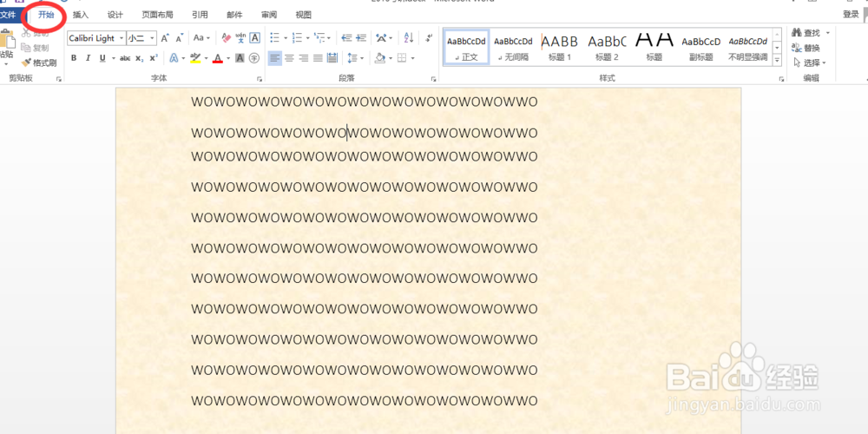This screenshot has height=434, width=868.
Task: Switch to the View (视图) tab
Action: pos(303,15)
